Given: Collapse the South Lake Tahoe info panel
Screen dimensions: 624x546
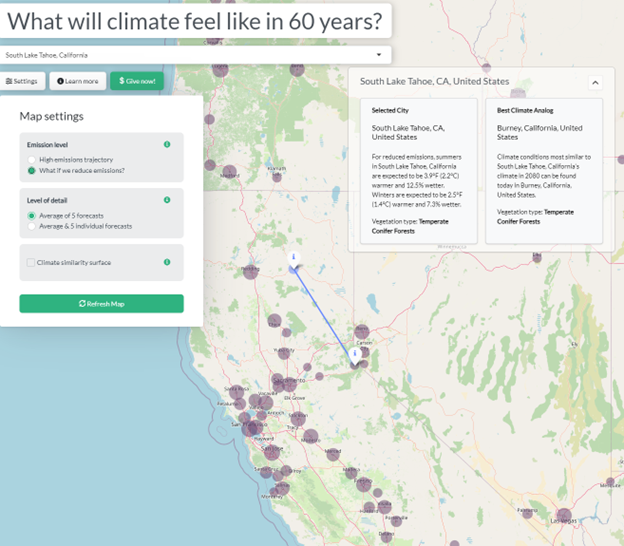Looking at the screenshot, I should 595,83.
